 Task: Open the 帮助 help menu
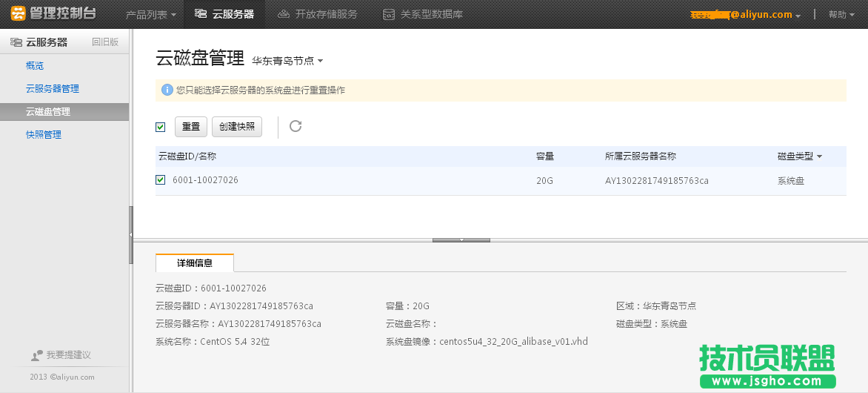click(x=841, y=14)
